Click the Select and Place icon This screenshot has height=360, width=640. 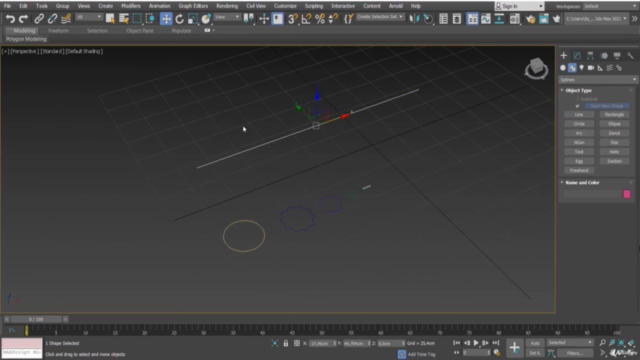[206, 19]
